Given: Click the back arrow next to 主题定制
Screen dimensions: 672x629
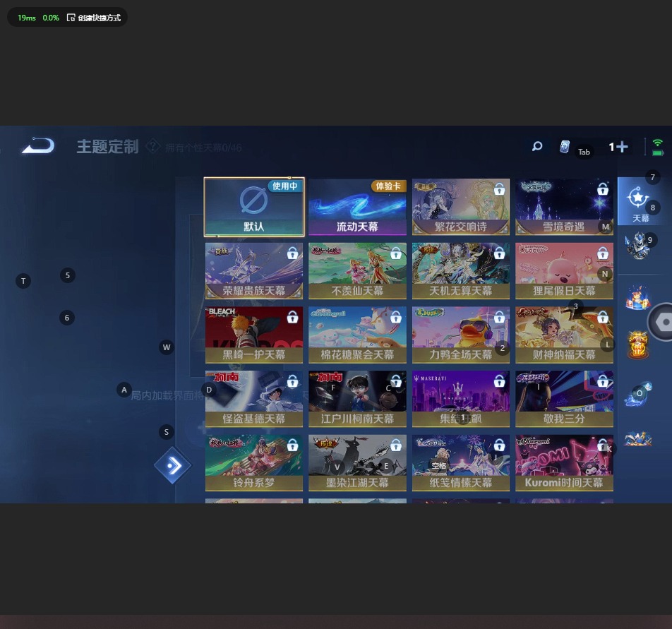Looking at the screenshot, I should pos(38,146).
